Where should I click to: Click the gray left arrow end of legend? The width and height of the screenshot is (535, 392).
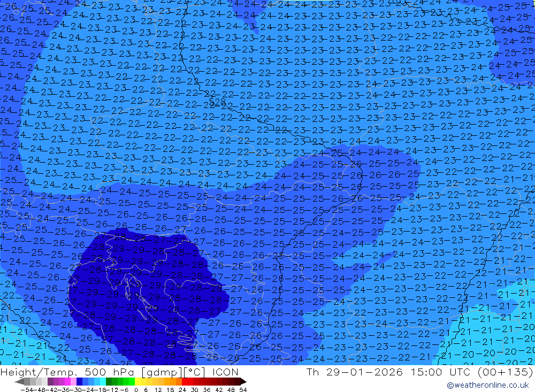click(19, 382)
